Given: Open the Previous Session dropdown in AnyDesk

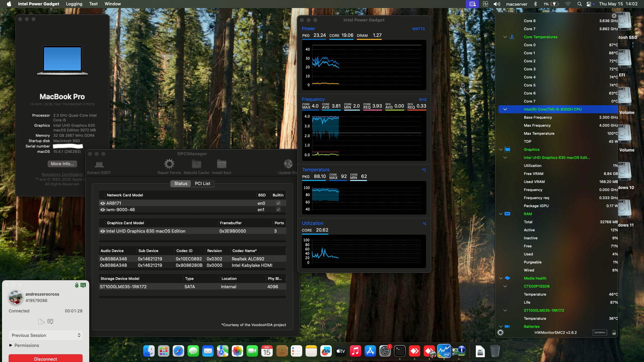Looking at the screenshot, I should pos(46,335).
